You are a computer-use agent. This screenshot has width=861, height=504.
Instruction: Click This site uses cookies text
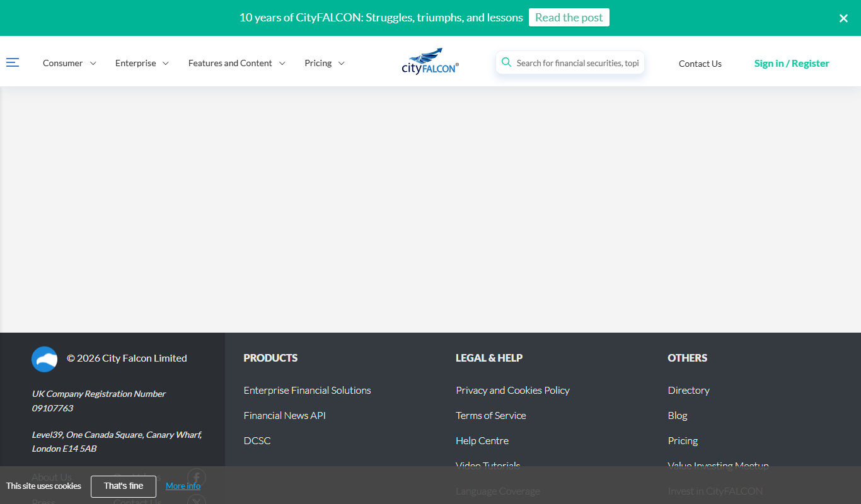pyautogui.click(x=43, y=486)
